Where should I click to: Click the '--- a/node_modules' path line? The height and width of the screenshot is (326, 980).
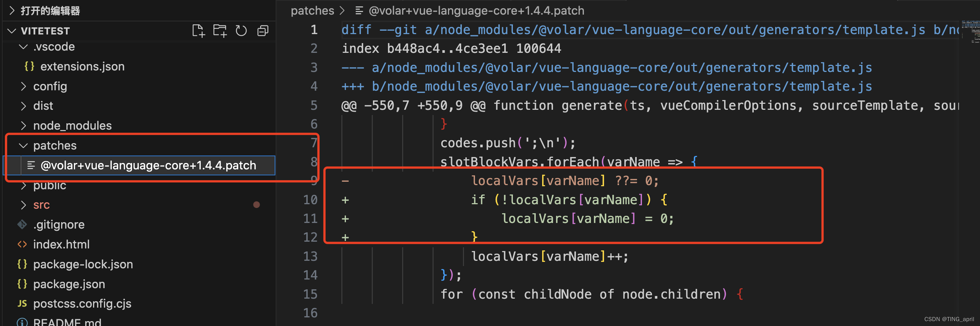point(606,67)
